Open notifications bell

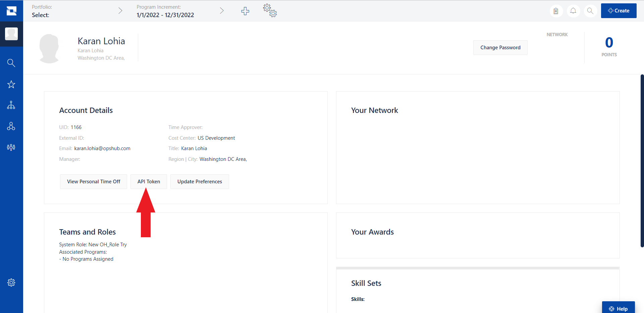573,11
